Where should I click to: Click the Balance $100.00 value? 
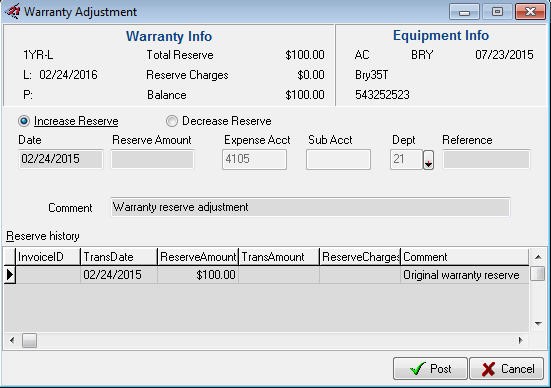305,95
